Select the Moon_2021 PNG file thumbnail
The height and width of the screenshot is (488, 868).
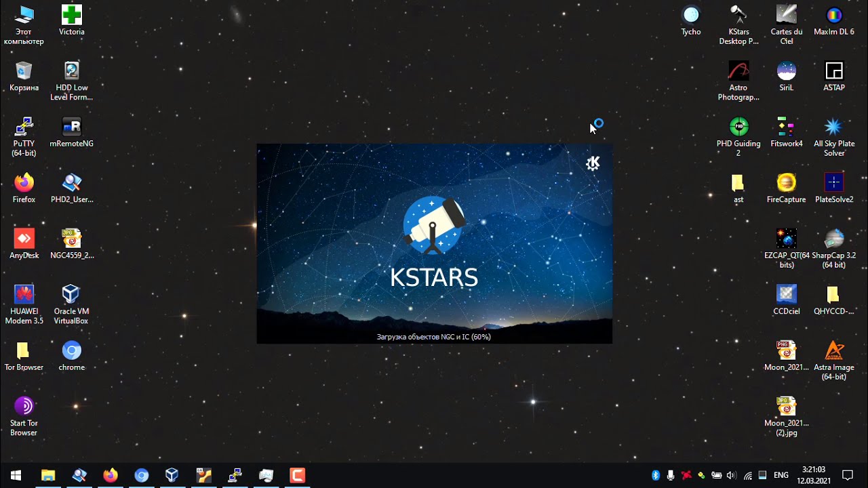[x=787, y=357]
